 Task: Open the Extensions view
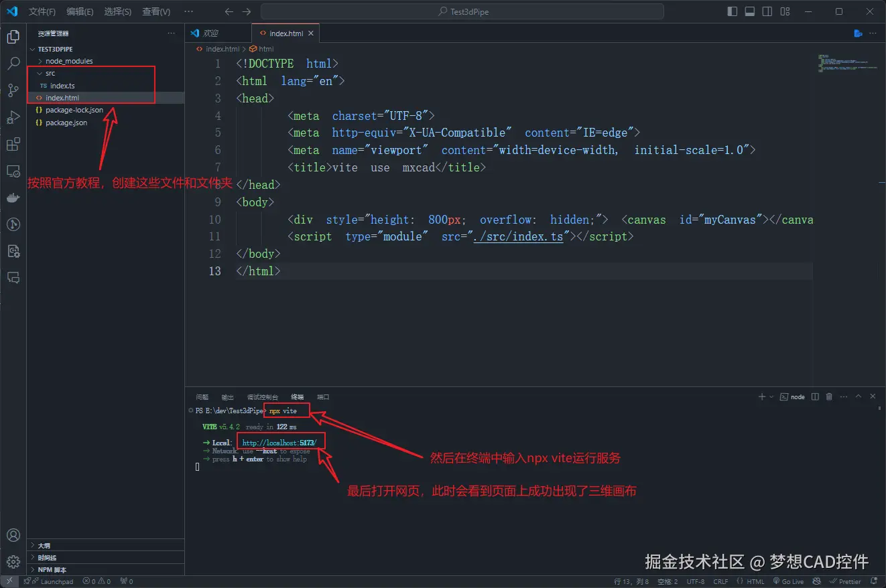(13, 144)
